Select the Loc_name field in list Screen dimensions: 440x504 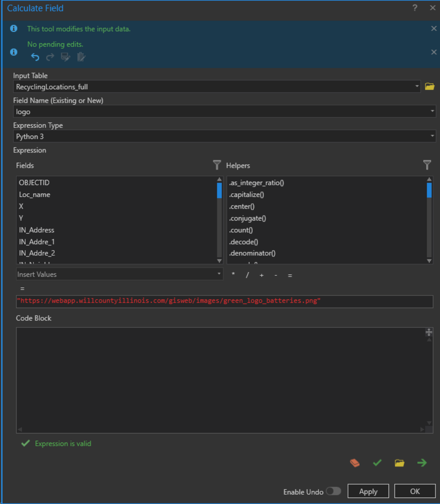click(34, 194)
